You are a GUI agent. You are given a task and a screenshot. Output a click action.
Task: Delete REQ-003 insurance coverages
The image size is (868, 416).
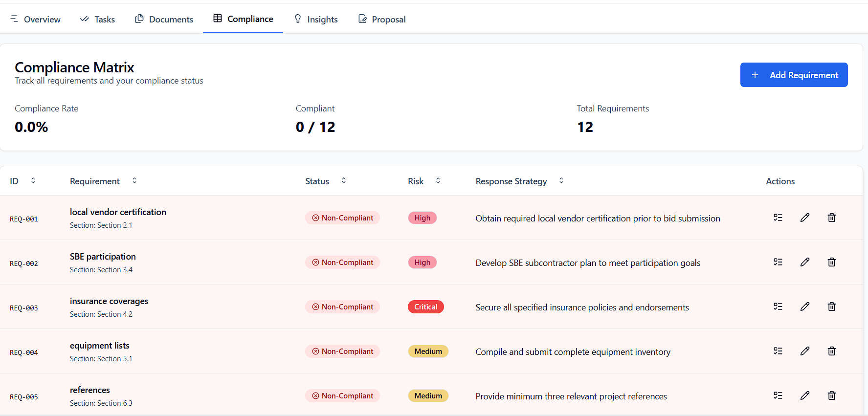click(832, 307)
